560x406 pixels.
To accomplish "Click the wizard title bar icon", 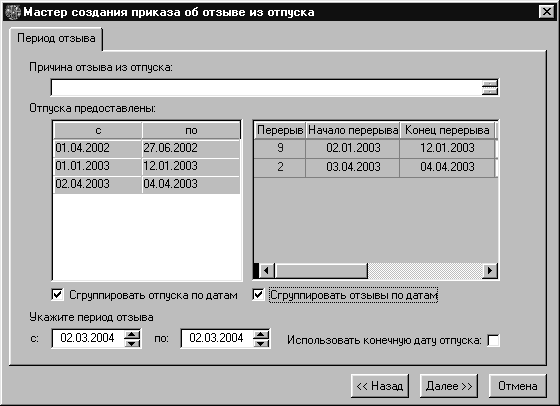I will [13, 12].
